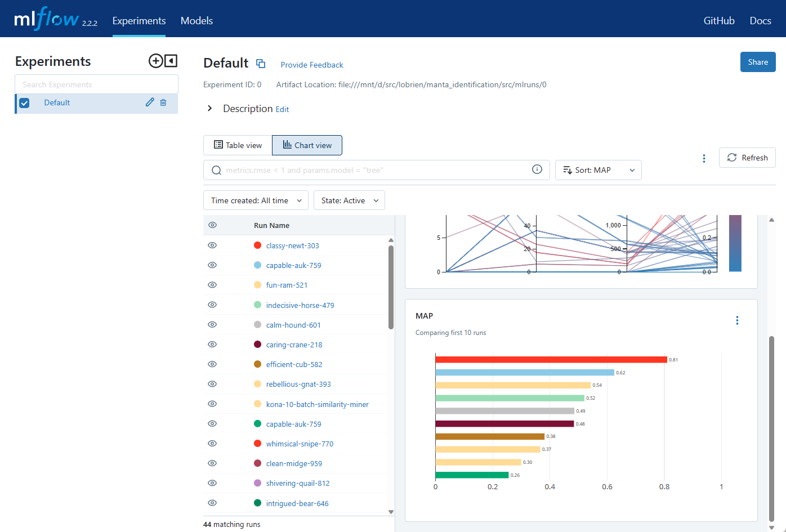Click the pencil icon to rename Default experiment
Image resolution: width=786 pixels, height=532 pixels.
coord(150,102)
